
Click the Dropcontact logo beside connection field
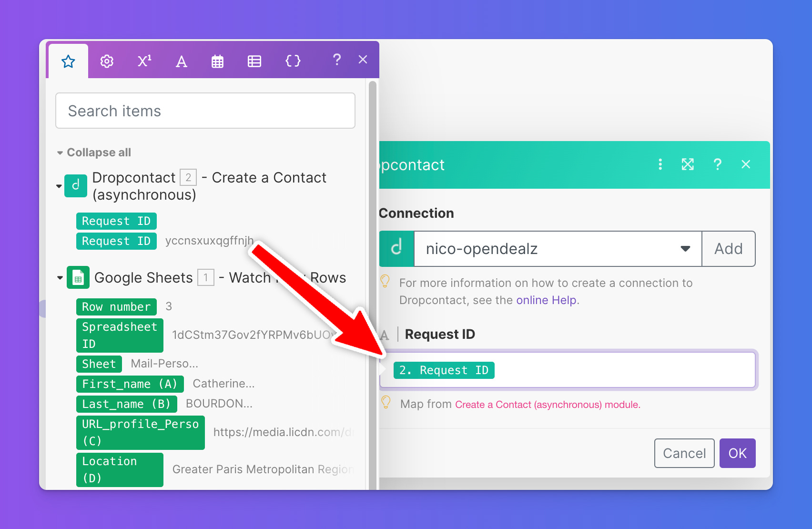[396, 249]
